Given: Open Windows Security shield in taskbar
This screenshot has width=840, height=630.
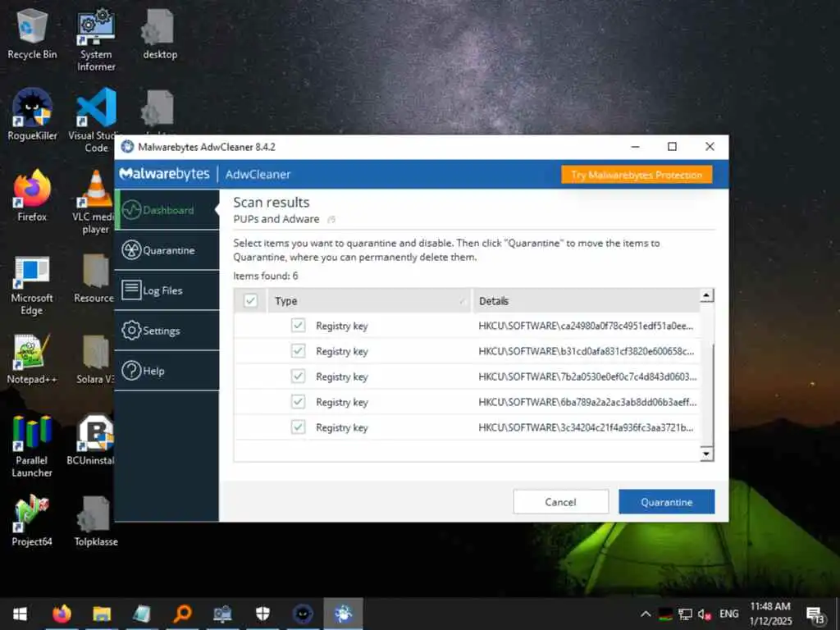Looking at the screenshot, I should pos(262,614).
